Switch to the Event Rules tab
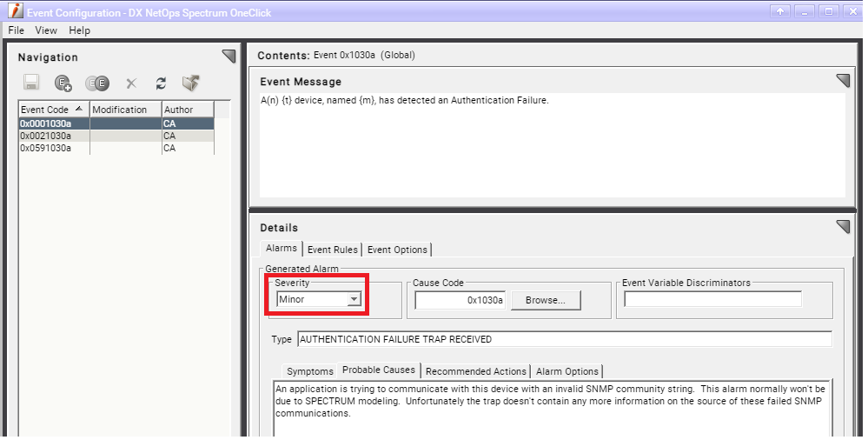Viewport: 868px width, 440px height. pyautogui.click(x=333, y=250)
